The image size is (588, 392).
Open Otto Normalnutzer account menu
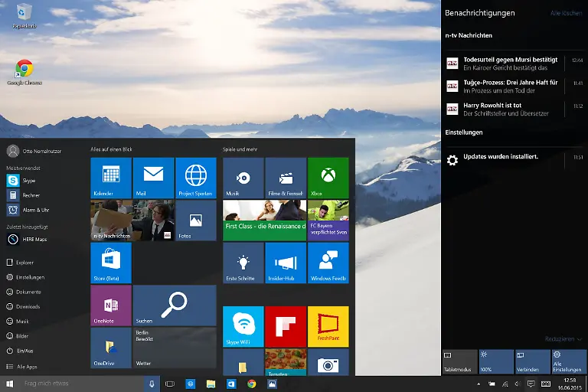[34, 151]
